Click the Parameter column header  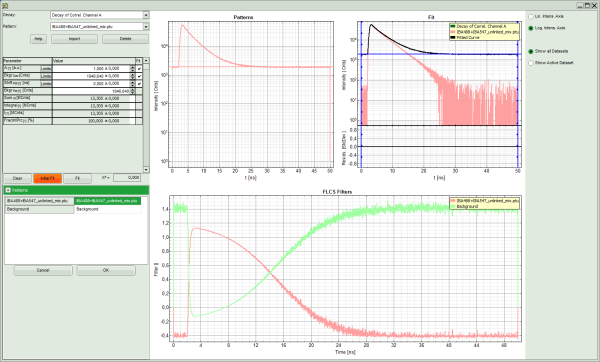pyautogui.click(x=27, y=61)
